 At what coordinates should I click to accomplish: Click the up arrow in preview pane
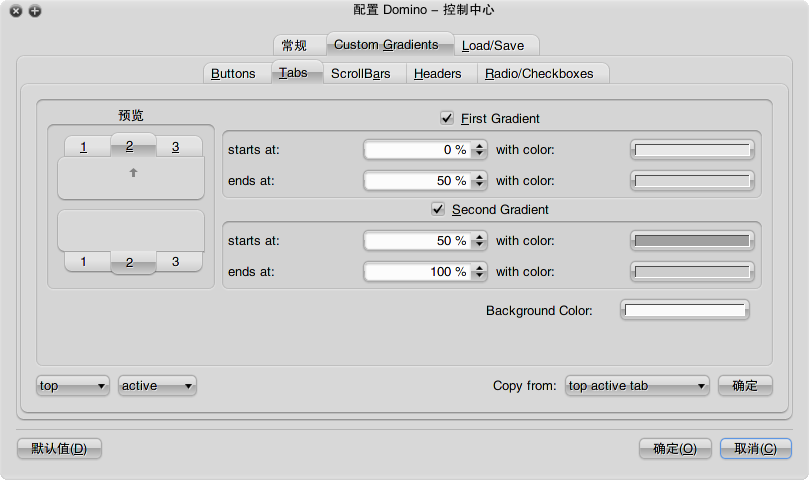click(133, 172)
